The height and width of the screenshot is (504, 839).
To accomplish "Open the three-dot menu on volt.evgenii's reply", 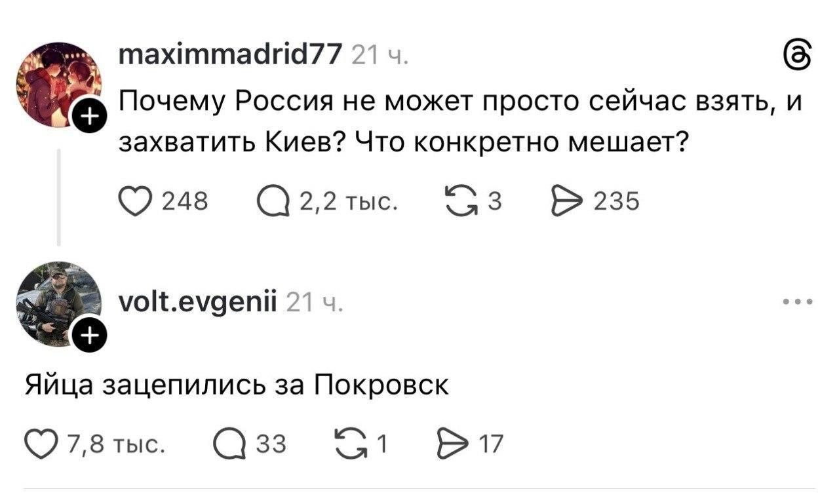I will click(798, 303).
